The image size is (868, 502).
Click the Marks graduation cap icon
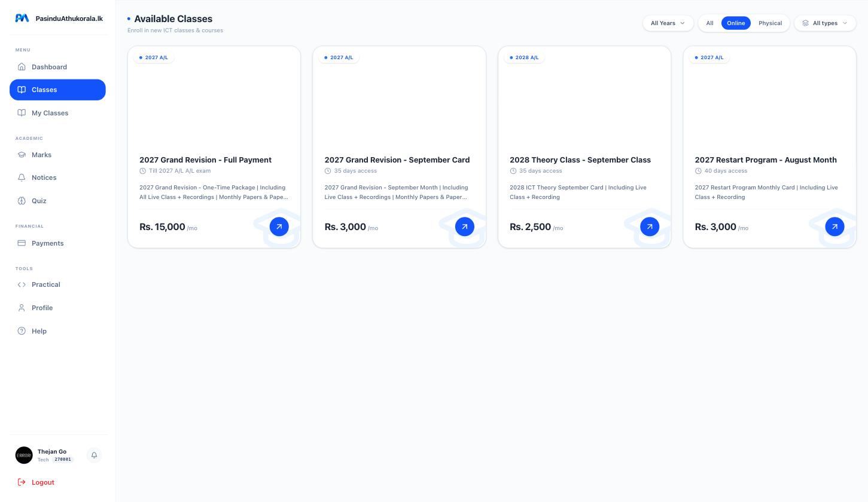point(22,155)
